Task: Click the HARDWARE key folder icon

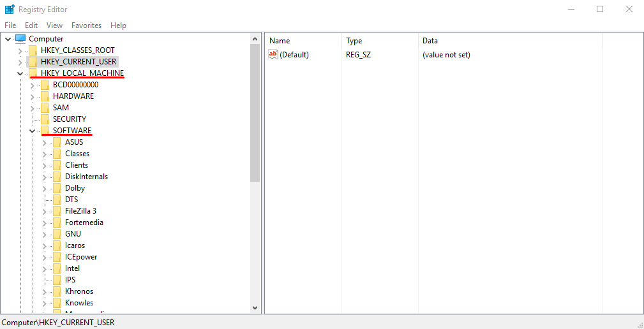Action: coord(45,96)
